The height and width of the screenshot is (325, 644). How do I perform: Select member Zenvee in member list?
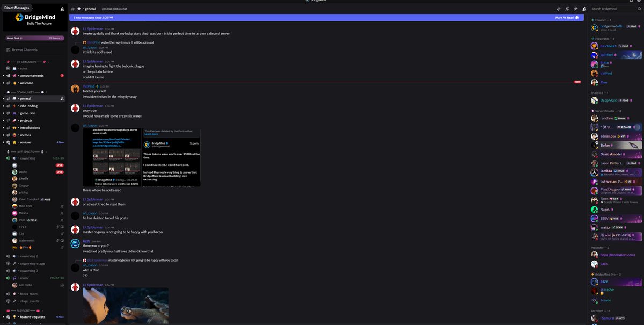coord(616,300)
